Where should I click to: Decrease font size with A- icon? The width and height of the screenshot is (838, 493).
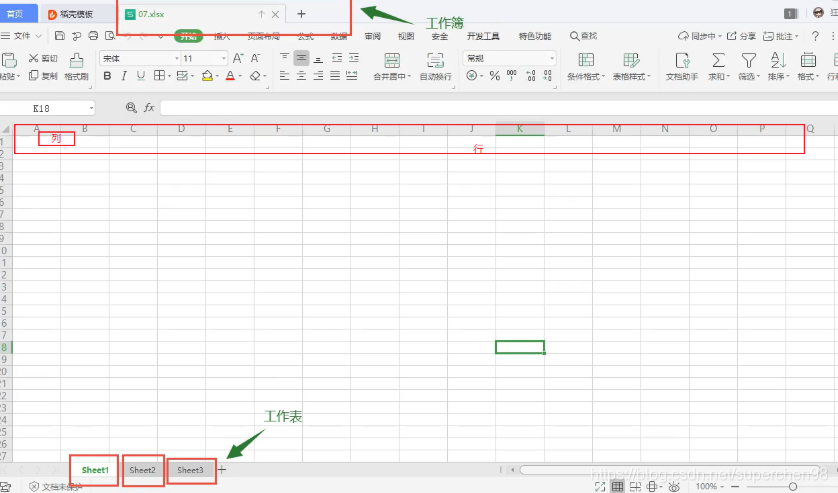(255, 58)
